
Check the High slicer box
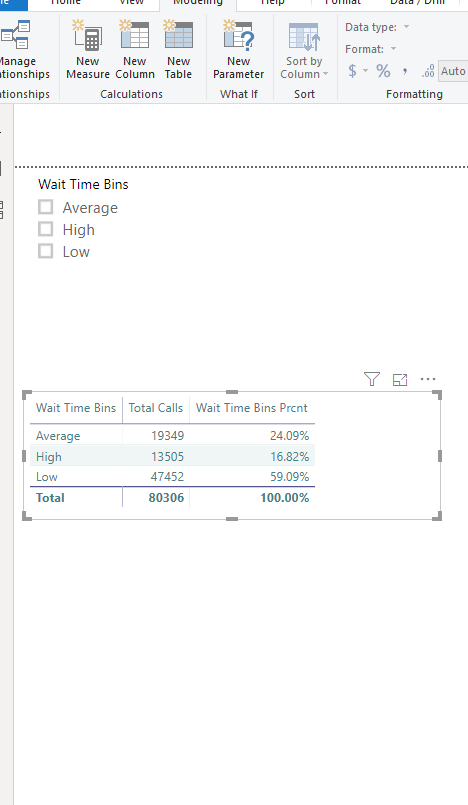[46, 229]
